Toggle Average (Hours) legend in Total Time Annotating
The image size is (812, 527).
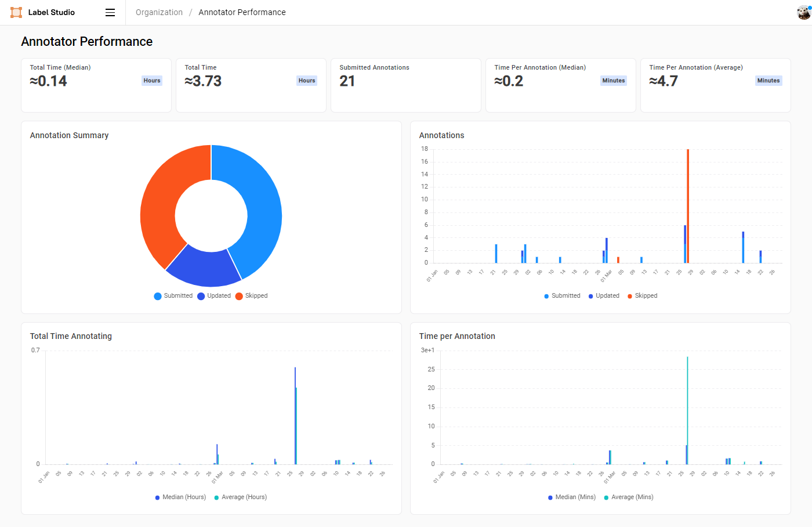[x=240, y=497]
